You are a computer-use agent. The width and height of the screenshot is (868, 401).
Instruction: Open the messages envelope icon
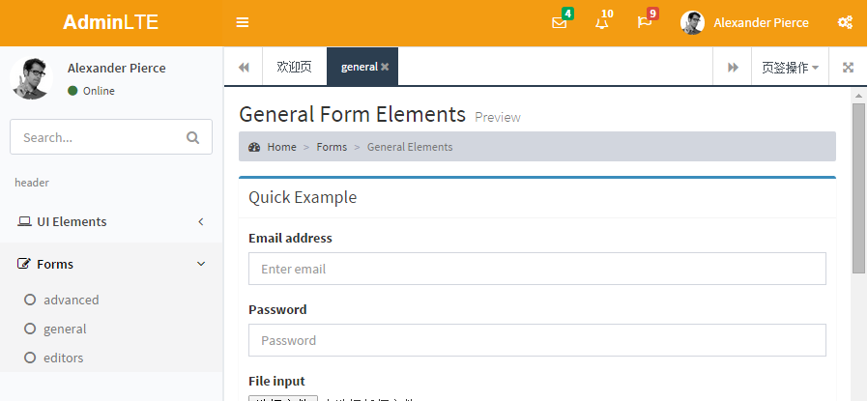coord(559,23)
